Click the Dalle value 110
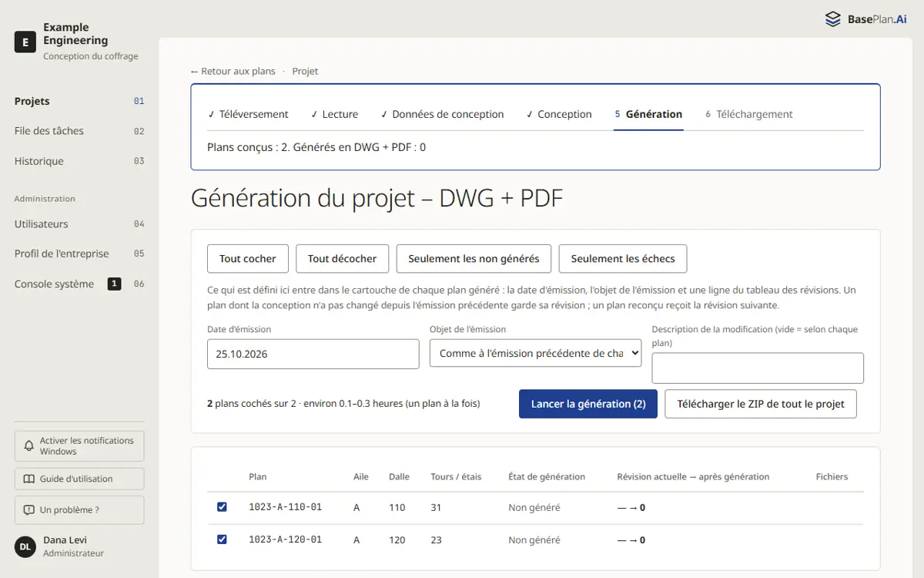The image size is (924, 578). click(397, 507)
